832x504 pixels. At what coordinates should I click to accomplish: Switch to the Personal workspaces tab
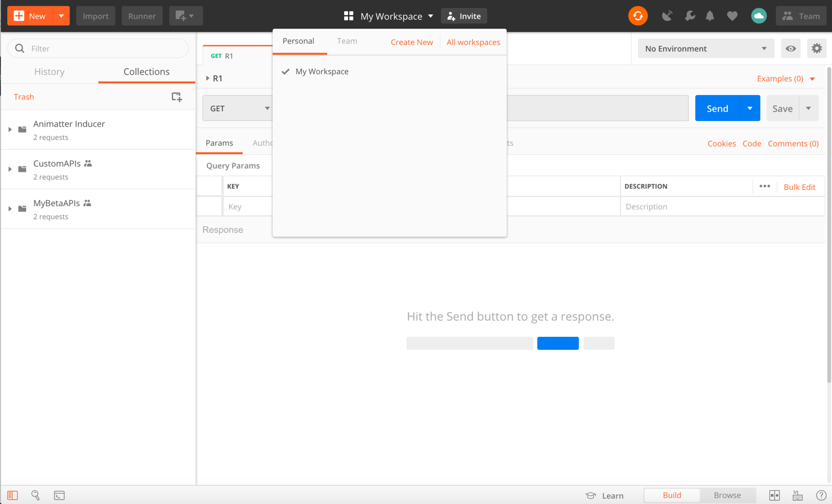[x=299, y=41]
